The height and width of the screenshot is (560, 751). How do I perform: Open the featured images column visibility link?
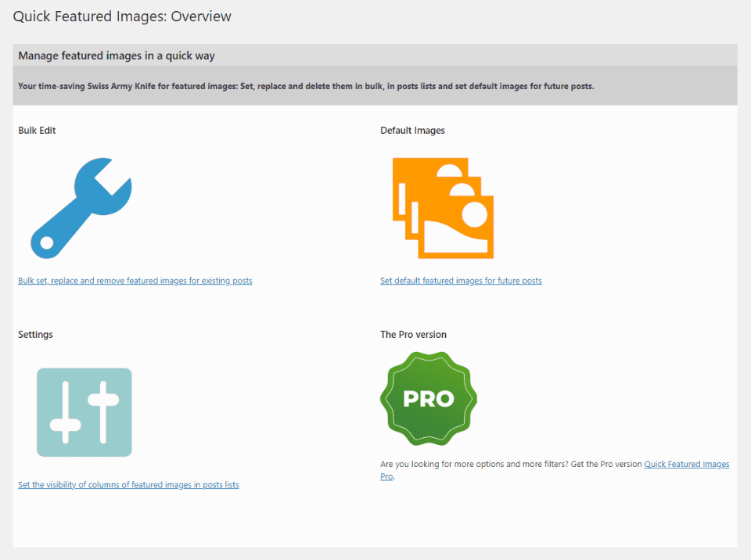(x=128, y=484)
